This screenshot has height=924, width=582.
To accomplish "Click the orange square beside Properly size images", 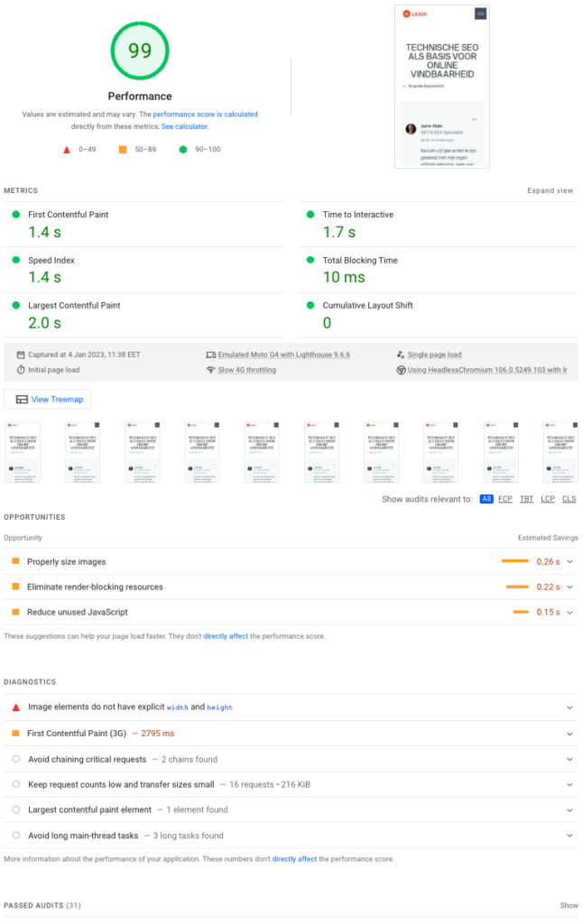I will pos(16,561).
